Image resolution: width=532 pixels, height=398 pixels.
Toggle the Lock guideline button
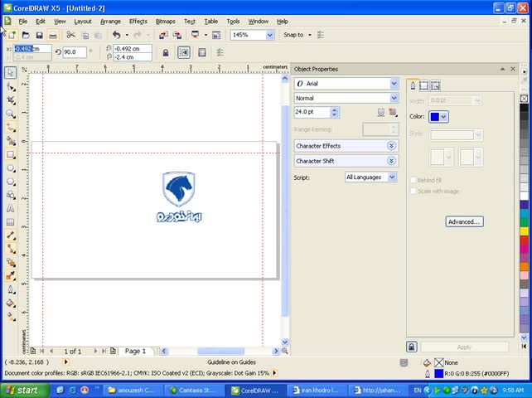tap(166, 52)
